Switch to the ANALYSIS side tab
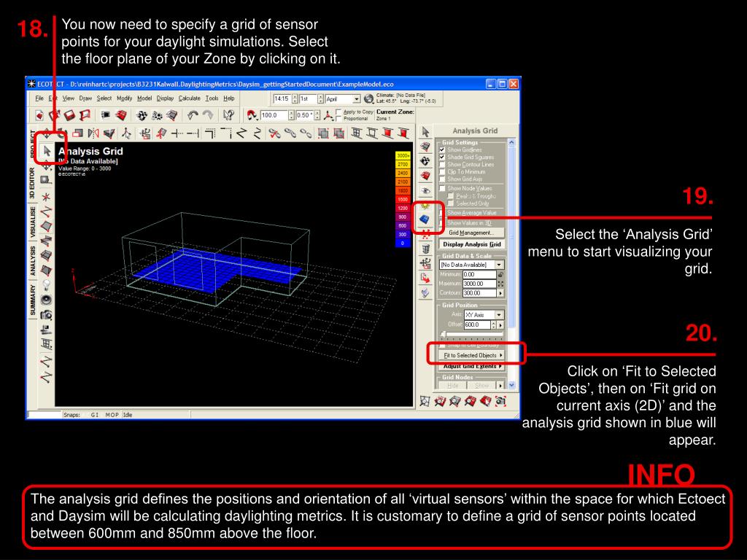The height and width of the screenshot is (560, 747). coord(32,261)
